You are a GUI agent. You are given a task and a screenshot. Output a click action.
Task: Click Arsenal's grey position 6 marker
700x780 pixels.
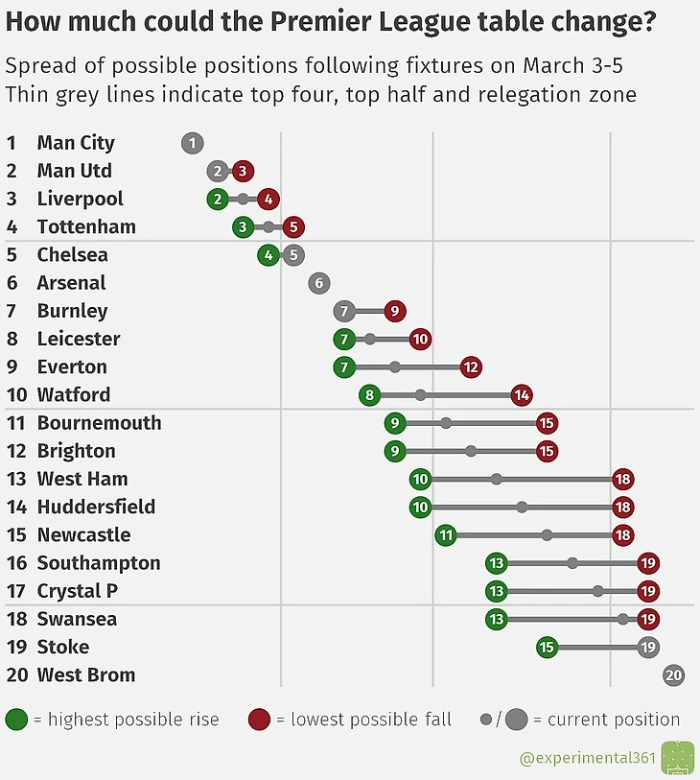319,283
